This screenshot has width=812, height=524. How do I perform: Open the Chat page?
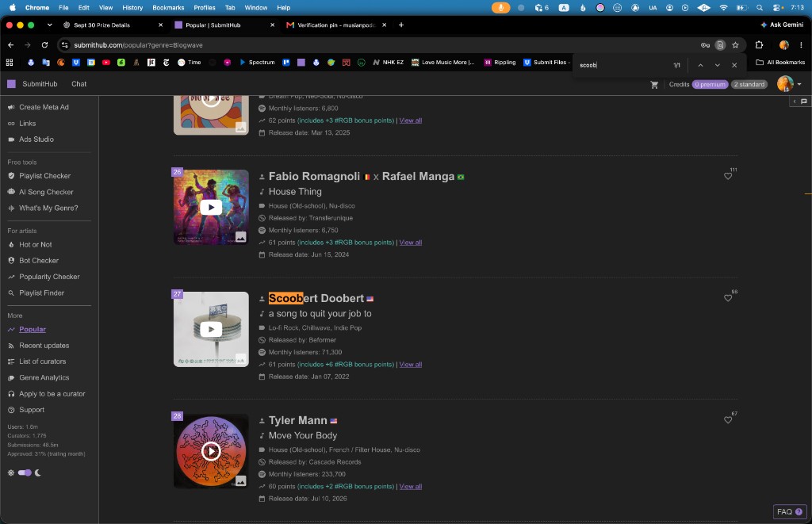(x=79, y=84)
